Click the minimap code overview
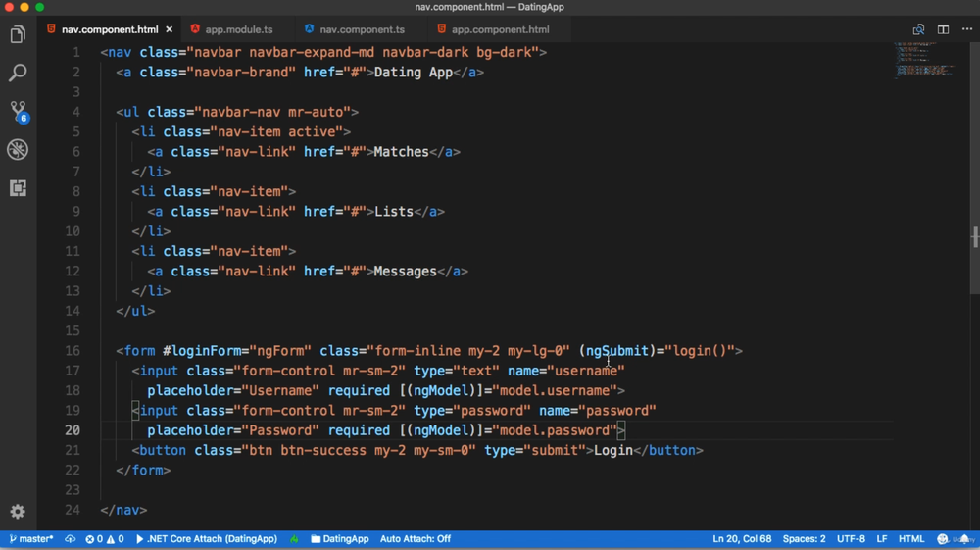Viewport: 980px width, 550px height. click(x=925, y=60)
